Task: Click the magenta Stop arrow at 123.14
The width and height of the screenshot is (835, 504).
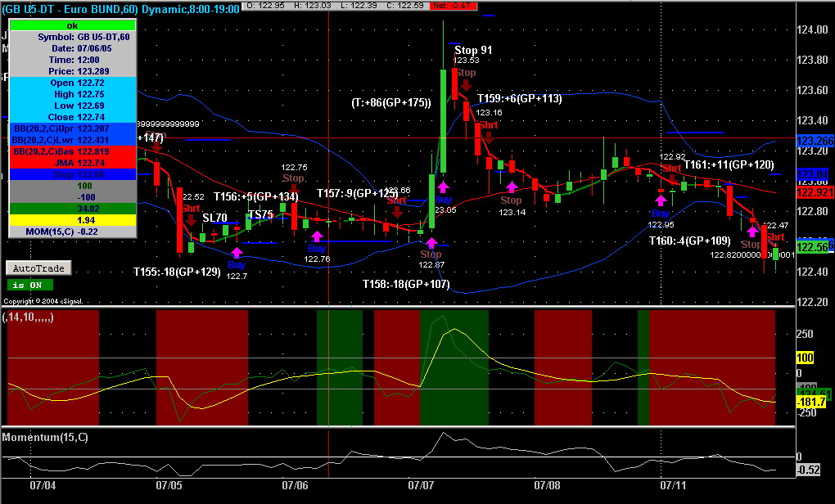Action: tap(511, 187)
